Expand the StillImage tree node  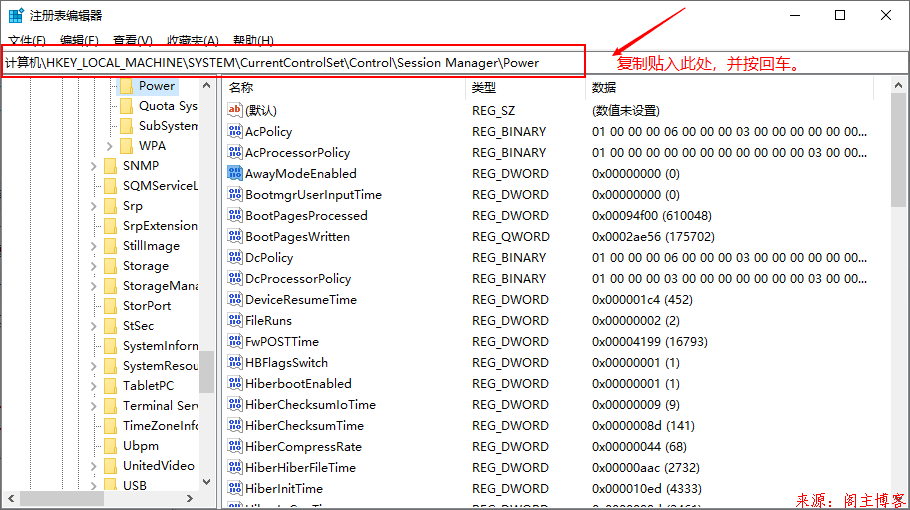[93, 246]
